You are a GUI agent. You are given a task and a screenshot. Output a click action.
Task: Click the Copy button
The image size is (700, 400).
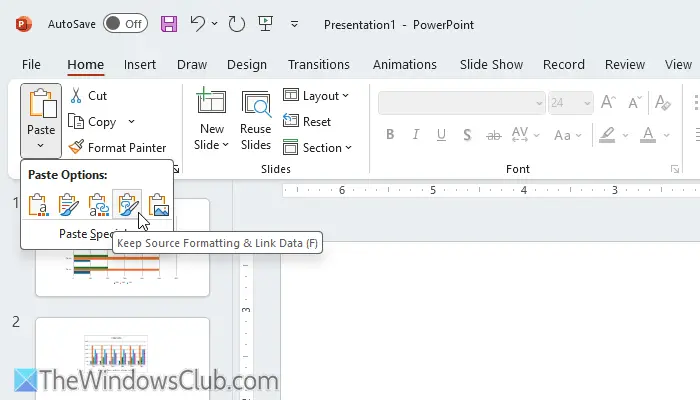pyautogui.click(x=93, y=122)
